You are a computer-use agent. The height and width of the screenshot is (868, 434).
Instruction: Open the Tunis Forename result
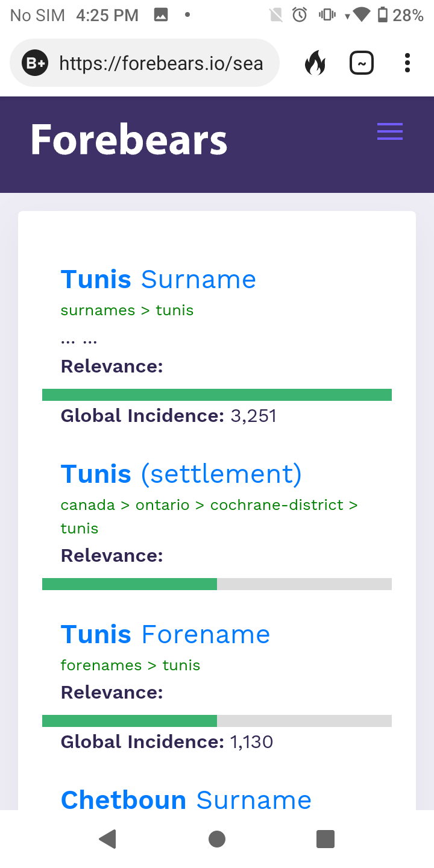click(165, 634)
